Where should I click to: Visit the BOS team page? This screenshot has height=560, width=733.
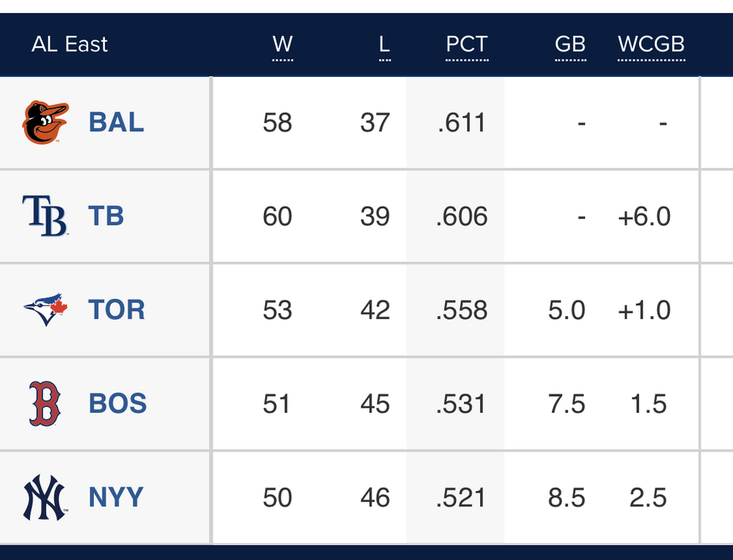tap(117, 404)
